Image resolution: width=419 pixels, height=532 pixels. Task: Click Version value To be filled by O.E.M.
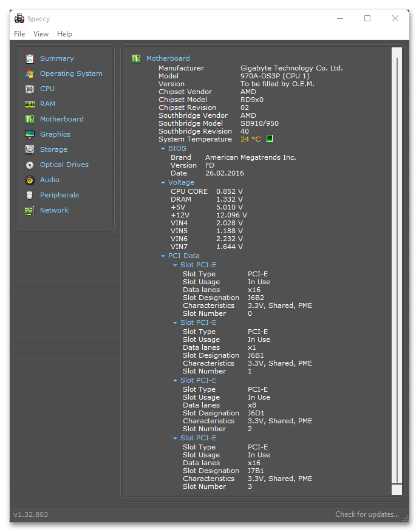pos(277,84)
